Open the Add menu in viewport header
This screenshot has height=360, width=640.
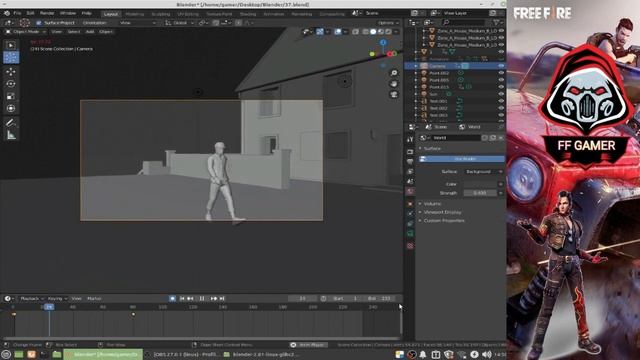coord(90,32)
